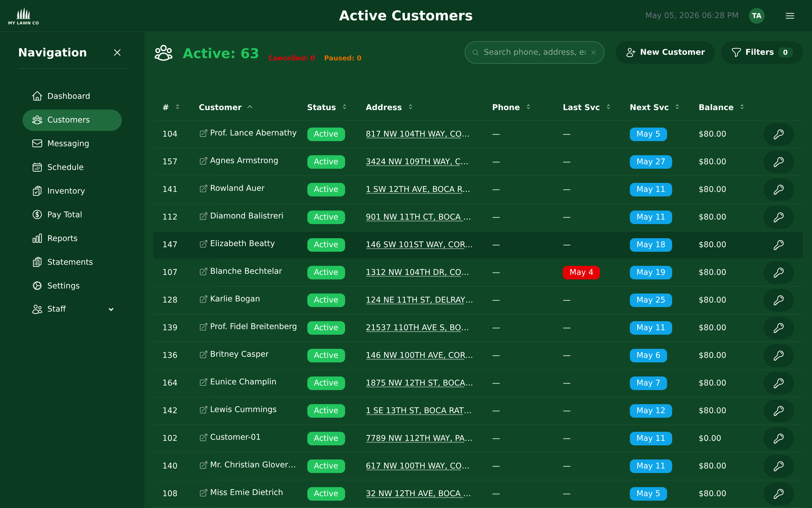Open Schedule from the sidebar
Viewport: 812px width, 508px height.
click(x=72, y=167)
